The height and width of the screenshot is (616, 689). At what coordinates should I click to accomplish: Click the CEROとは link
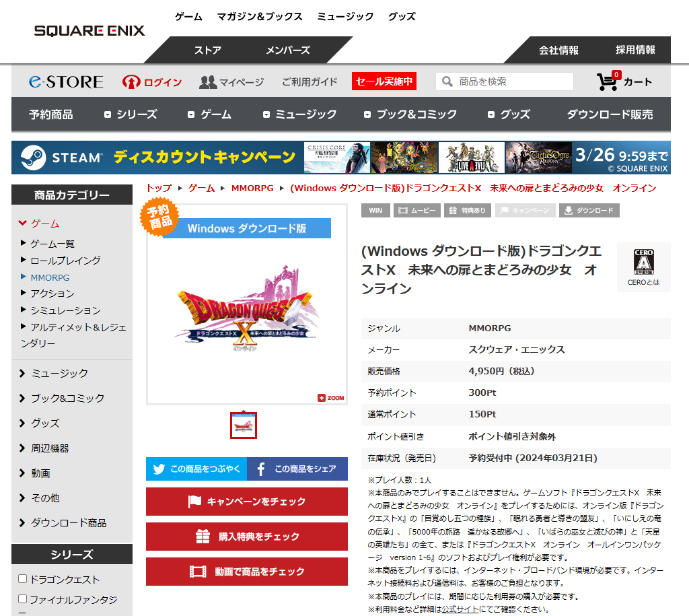coord(643,282)
